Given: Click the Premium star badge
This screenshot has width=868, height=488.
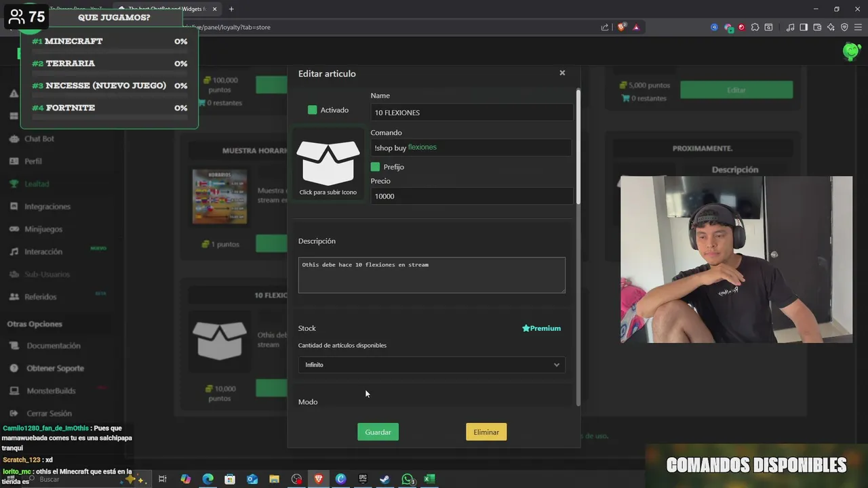Looking at the screenshot, I should [x=541, y=328].
